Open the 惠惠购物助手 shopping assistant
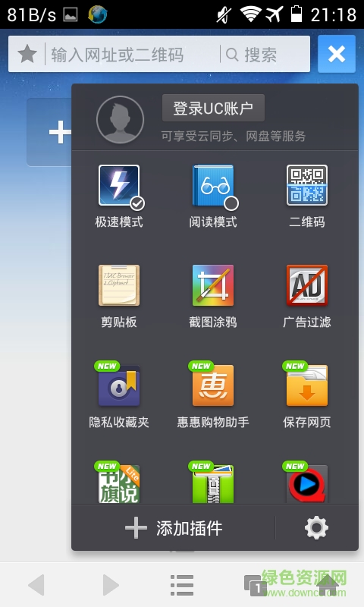 [213, 385]
